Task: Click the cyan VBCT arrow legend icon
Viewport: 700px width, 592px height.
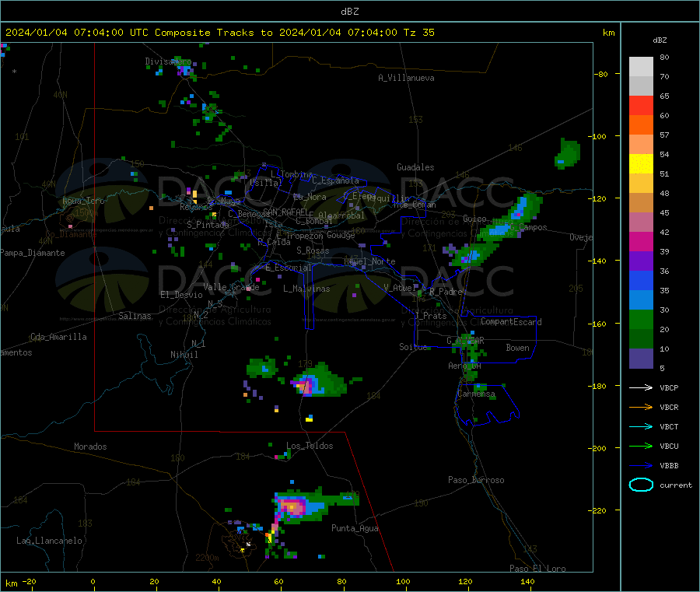Action: [x=641, y=427]
